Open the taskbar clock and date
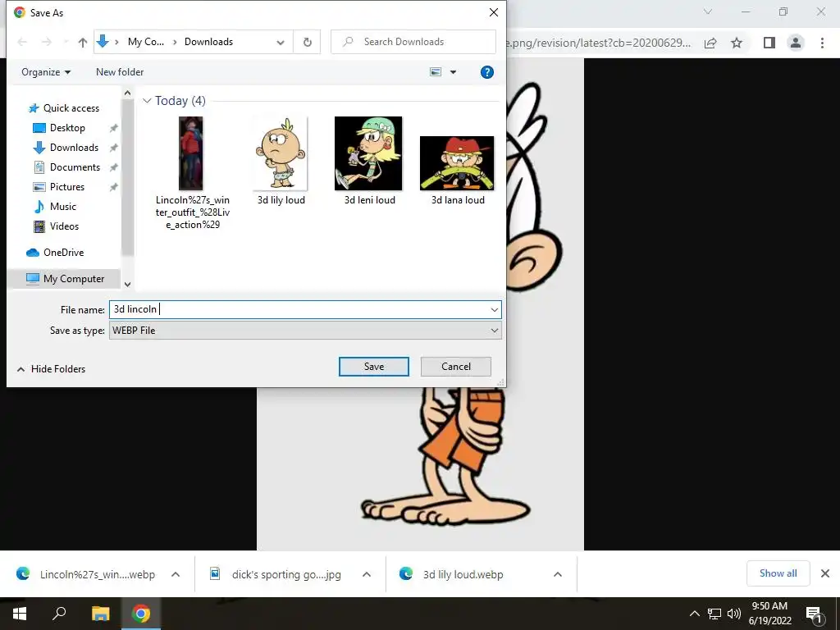This screenshot has width=840, height=630. tap(769, 614)
